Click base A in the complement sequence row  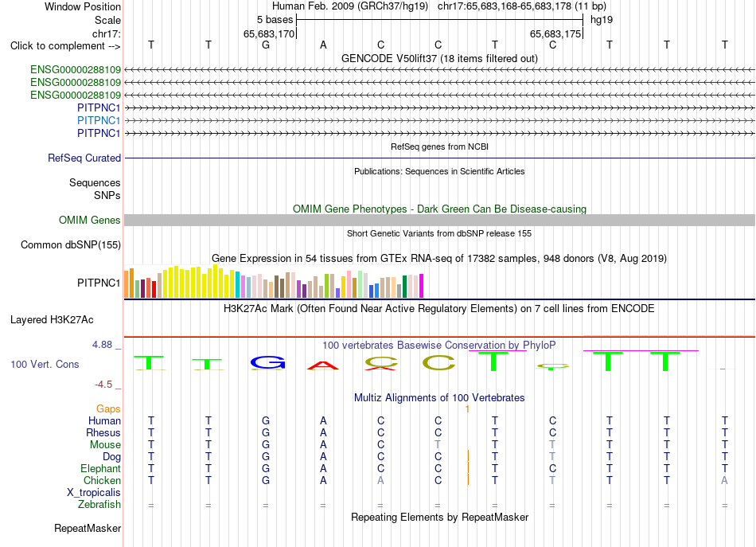323,45
